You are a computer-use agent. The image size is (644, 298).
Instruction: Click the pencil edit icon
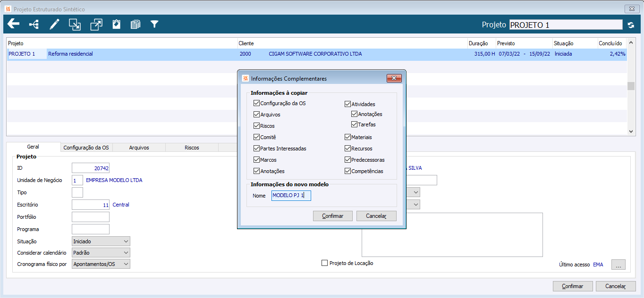(x=55, y=24)
